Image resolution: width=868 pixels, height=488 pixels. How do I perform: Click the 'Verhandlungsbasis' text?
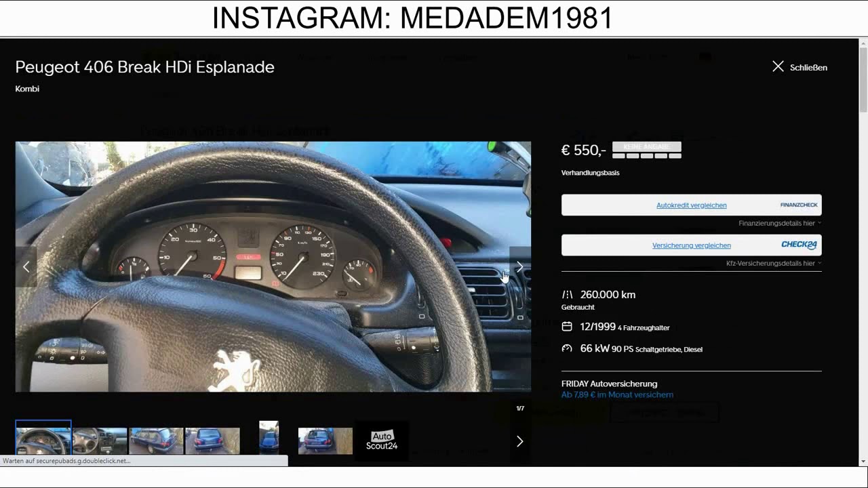pyautogui.click(x=590, y=173)
